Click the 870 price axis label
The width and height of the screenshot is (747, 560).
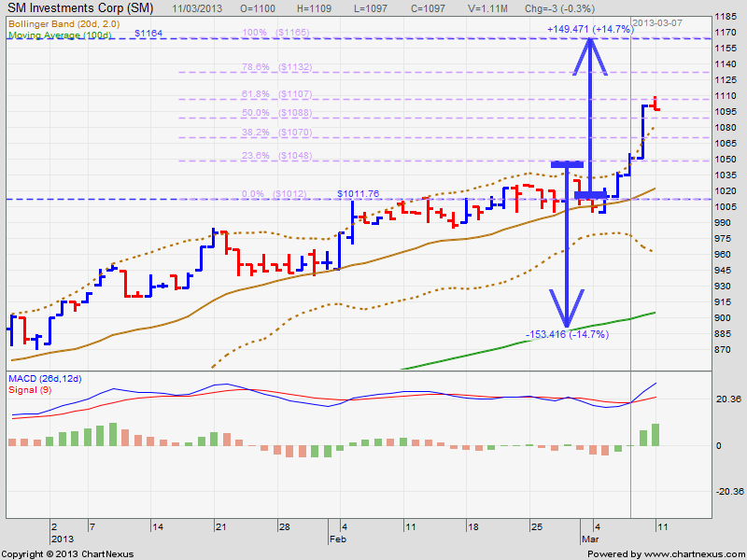tap(725, 350)
